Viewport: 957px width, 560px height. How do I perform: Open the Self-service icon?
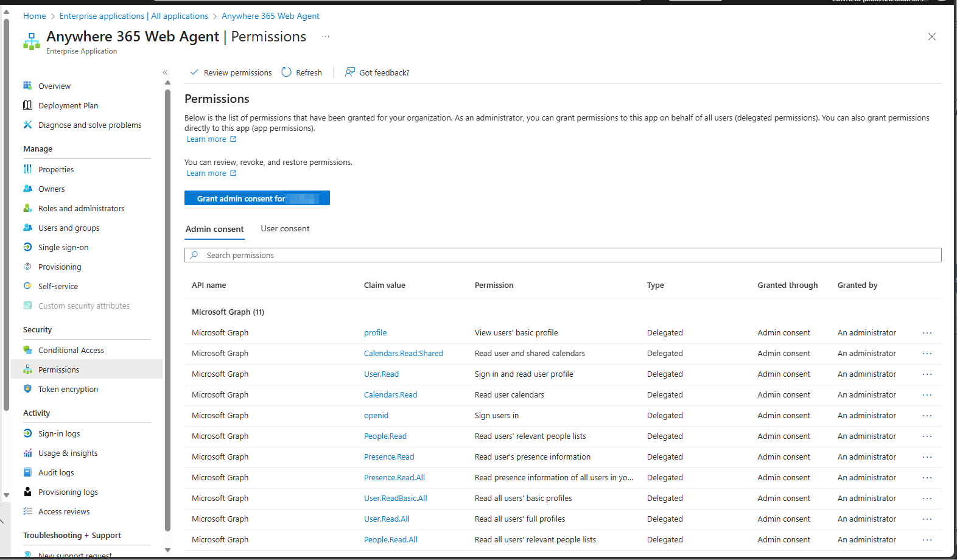[x=27, y=286]
